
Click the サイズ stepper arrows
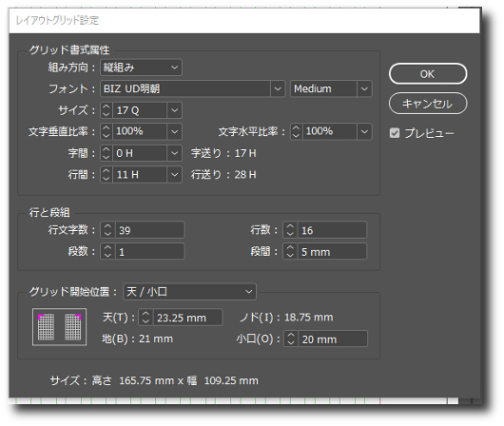pos(107,110)
